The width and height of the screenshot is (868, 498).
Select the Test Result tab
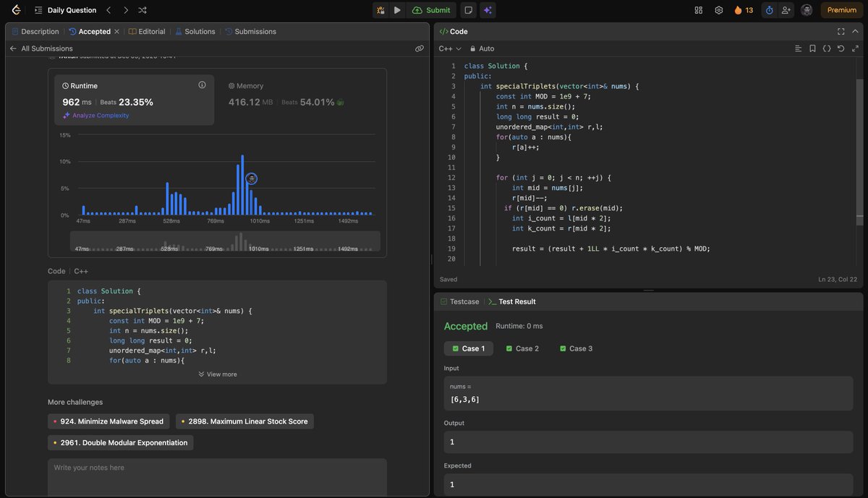pyautogui.click(x=512, y=301)
